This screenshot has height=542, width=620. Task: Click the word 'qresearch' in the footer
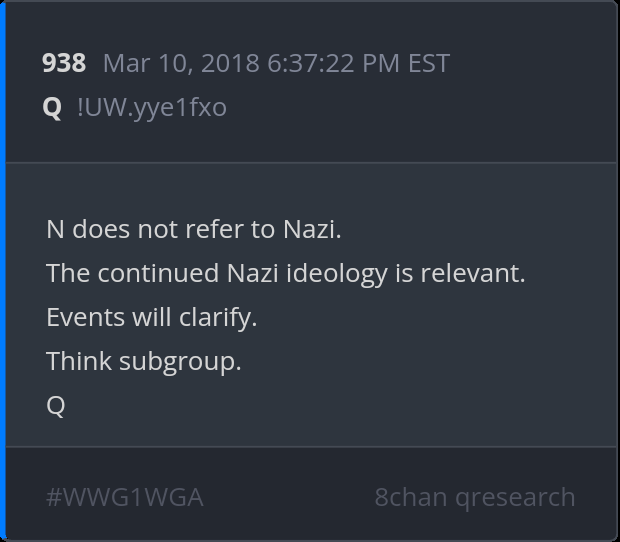tap(515, 498)
